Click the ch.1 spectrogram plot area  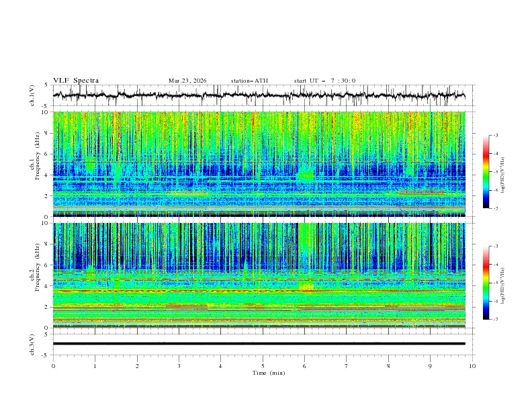(x=259, y=164)
